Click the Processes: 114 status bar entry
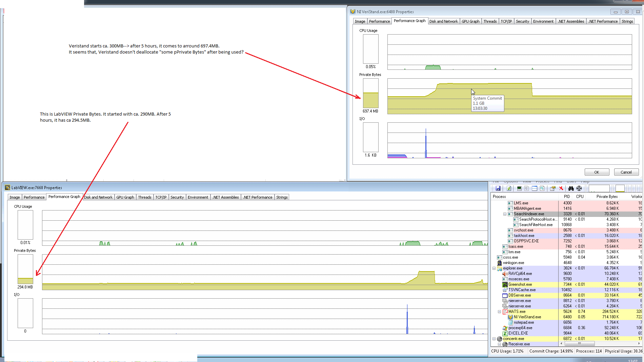 (x=589, y=351)
